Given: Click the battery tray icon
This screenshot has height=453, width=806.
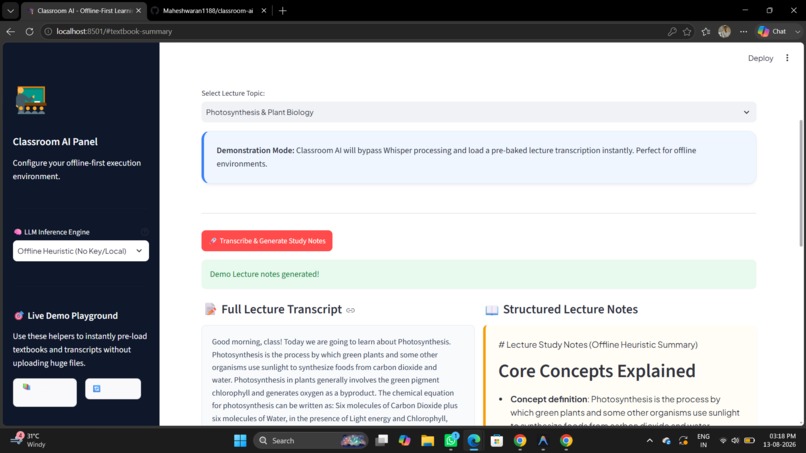Looking at the screenshot, I should 749,441.
